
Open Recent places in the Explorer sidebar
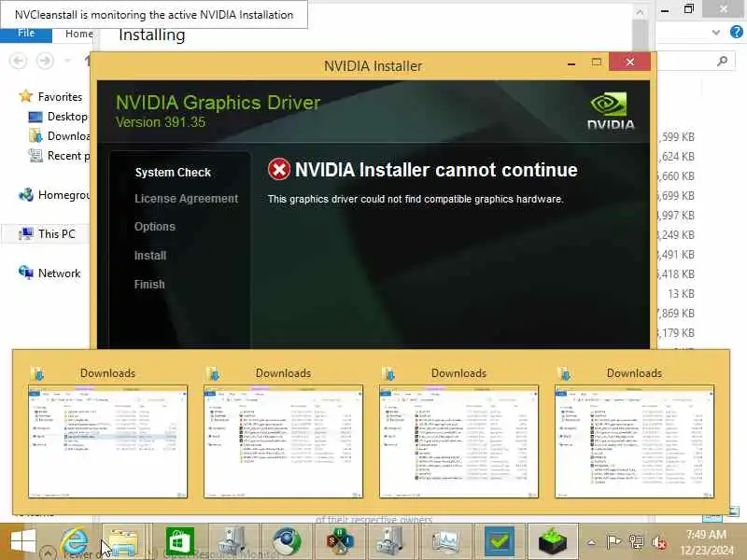(x=59, y=156)
